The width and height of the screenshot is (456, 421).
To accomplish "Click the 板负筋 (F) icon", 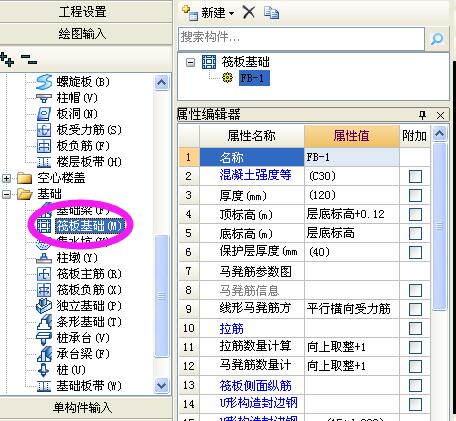I will (x=44, y=146).
